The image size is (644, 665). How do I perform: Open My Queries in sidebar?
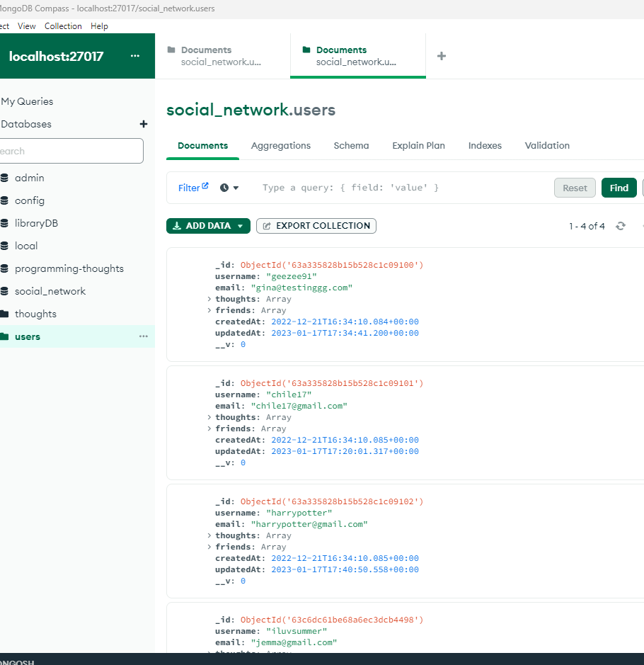pos(27,101)
